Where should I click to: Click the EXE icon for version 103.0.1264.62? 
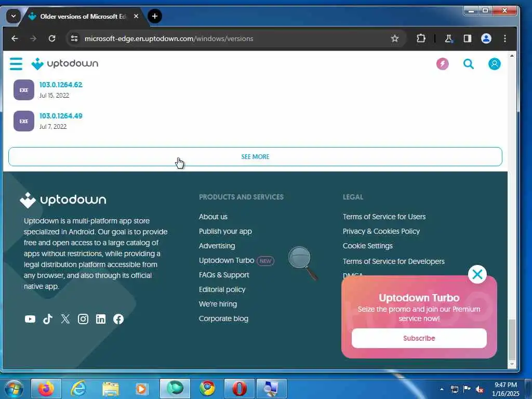pyautogui.click(x=24, y=90)
